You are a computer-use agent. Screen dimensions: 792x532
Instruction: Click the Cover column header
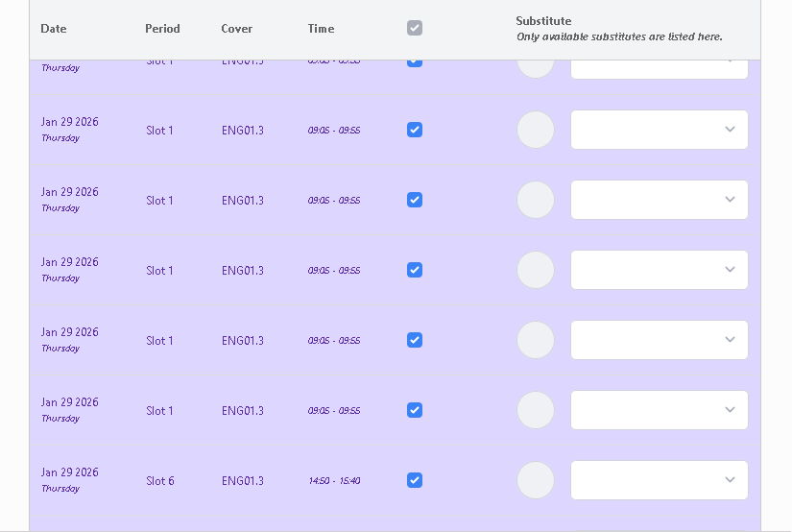click(x=237, y=29)
